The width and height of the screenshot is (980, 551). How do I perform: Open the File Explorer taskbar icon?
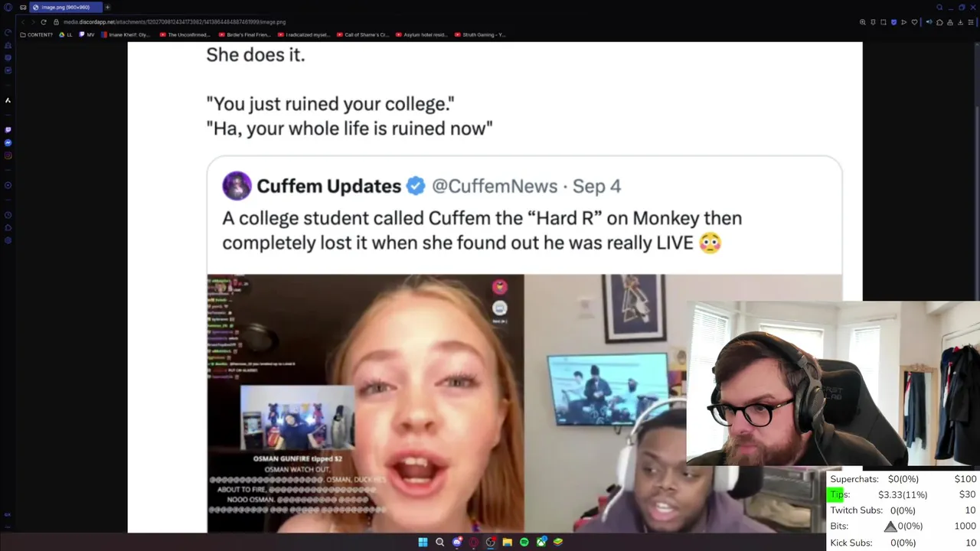[x=507, y=542]
